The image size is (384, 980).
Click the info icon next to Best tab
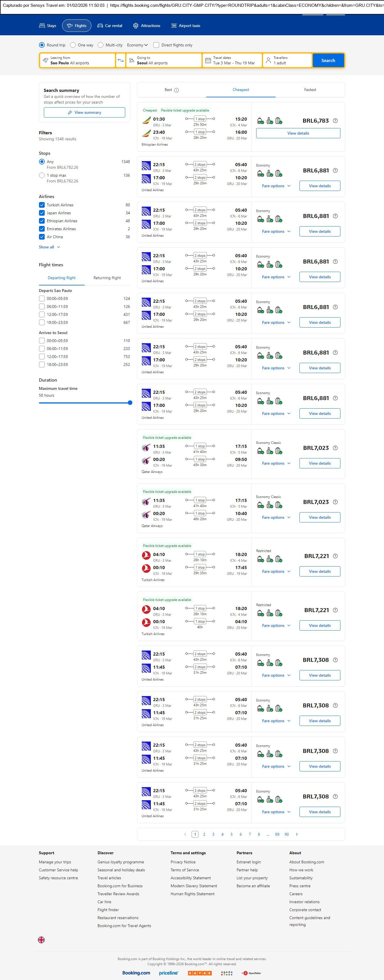(176, 90)
